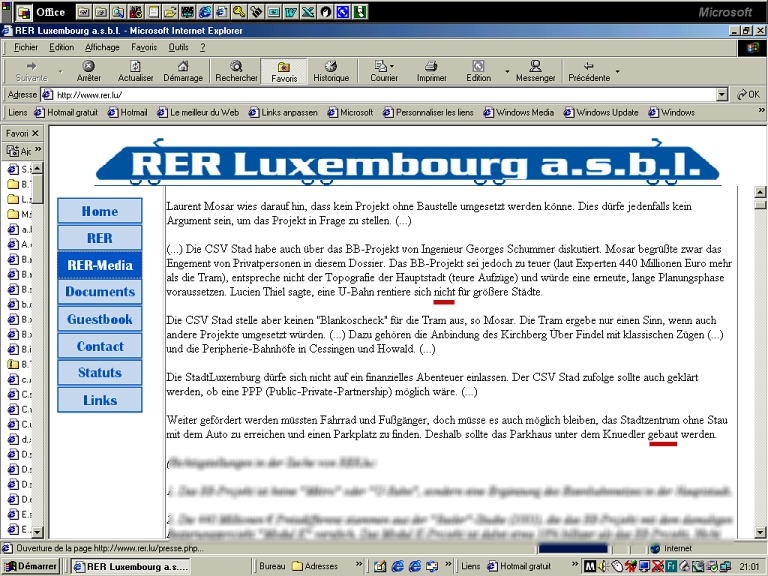Open Windows Update link
This screenshot has height=576, width=768.
pyautogui.click(x=601, y=112)
